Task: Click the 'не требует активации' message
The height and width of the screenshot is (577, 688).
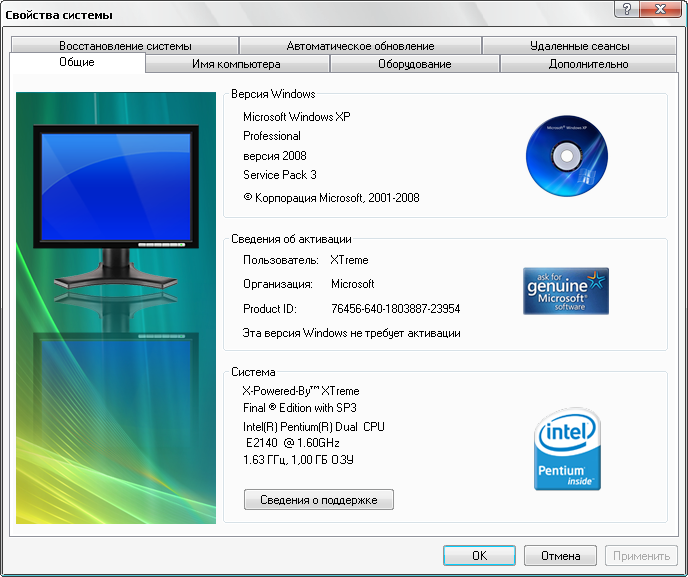Action: tap(351, 333)
